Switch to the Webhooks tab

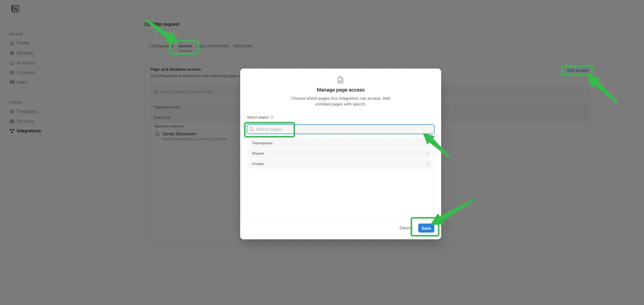pos(243,46)
